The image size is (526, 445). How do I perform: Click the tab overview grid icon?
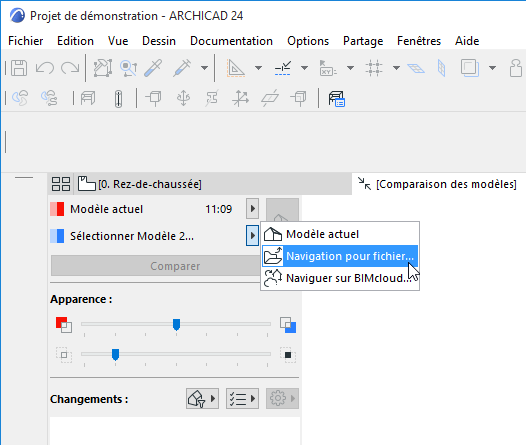pos(61,184)
